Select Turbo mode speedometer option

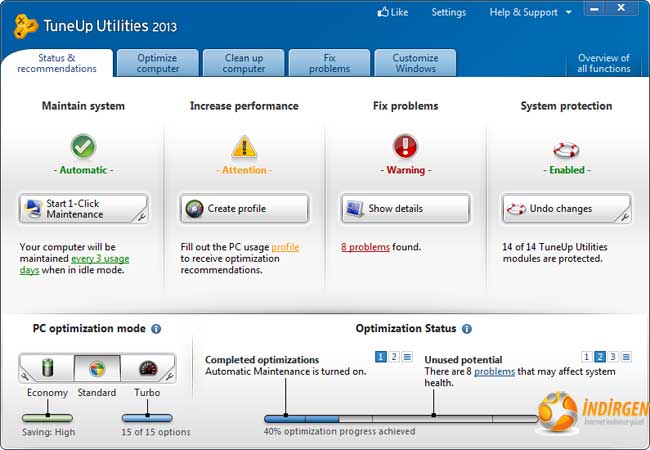pos(148,368)
